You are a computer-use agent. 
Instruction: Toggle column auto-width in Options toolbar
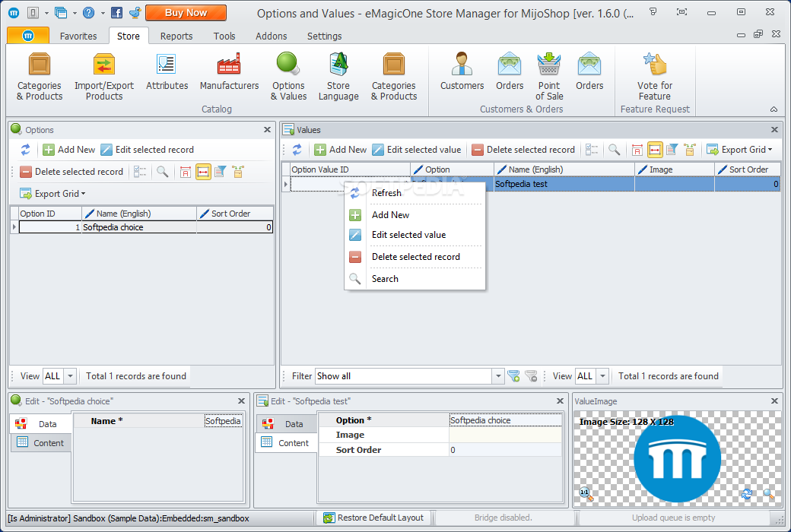tap(203, 172)
